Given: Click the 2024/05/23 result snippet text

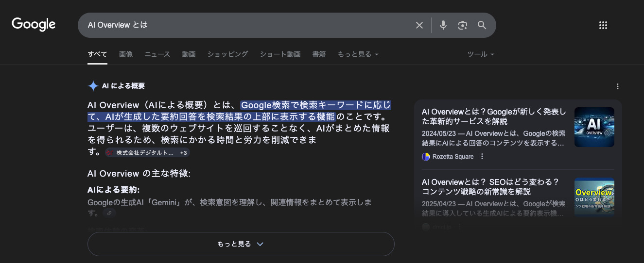Looking at the screenshot, I should (494, 138).
